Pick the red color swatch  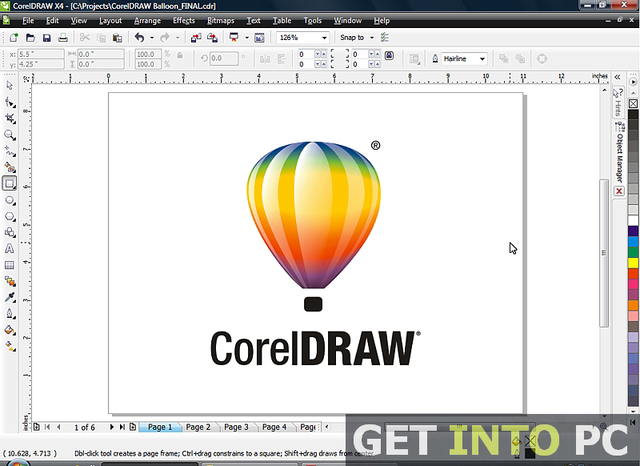633,273
